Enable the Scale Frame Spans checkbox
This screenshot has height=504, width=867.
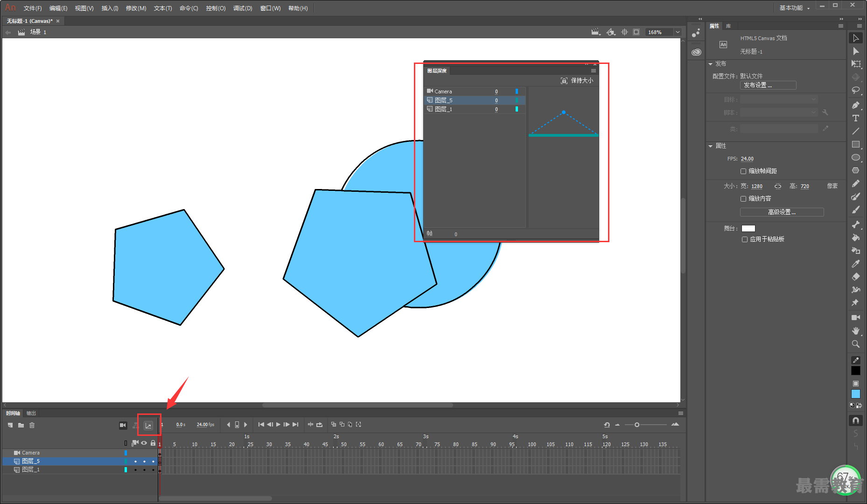point(743,171)
